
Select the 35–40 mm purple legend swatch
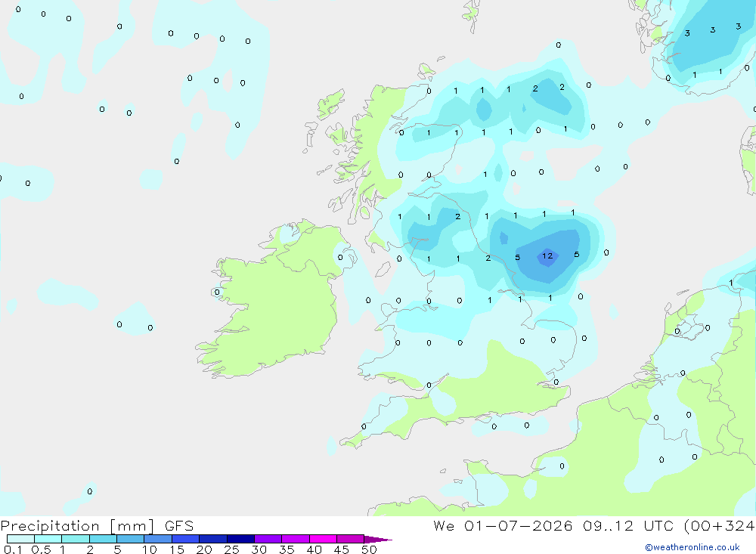click(x=295, y=539)
